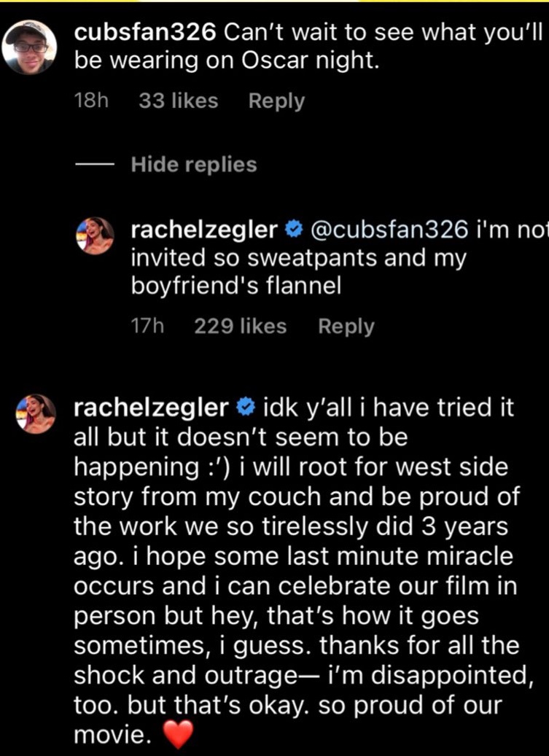Image resolution: width=549 pixels, height=756 pixels.
Task: Click the 18h timestamp
Action: click(91, 101)
